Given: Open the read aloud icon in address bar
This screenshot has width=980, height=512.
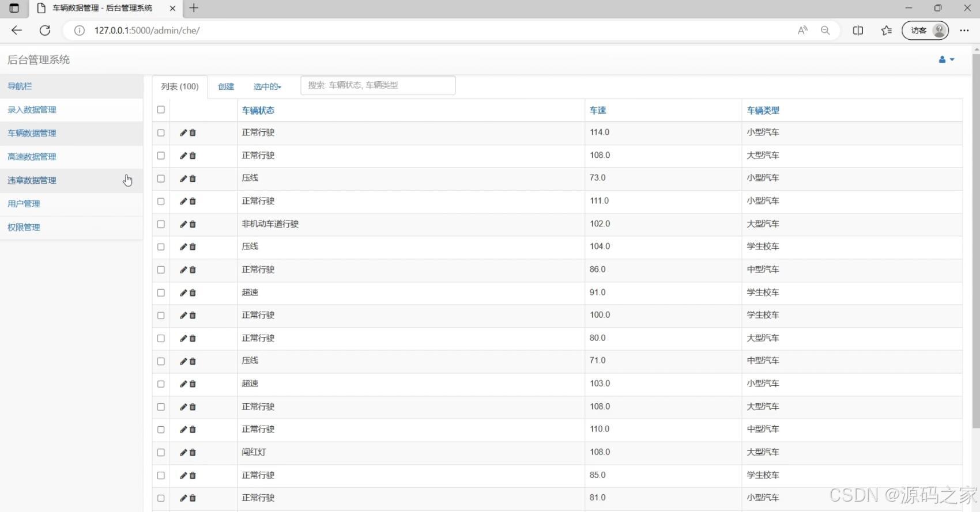Looking at the screenshot, I should [802, 31].
